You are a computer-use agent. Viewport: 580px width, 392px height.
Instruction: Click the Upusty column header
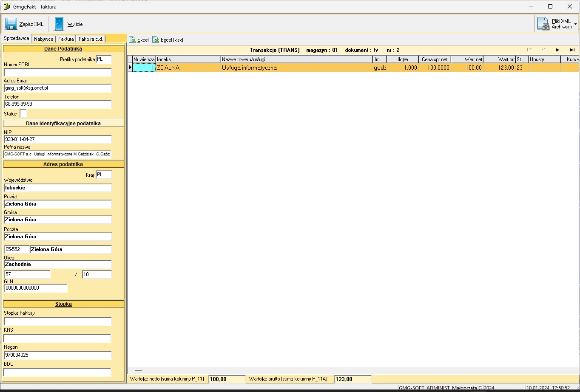tap(545, 59)
